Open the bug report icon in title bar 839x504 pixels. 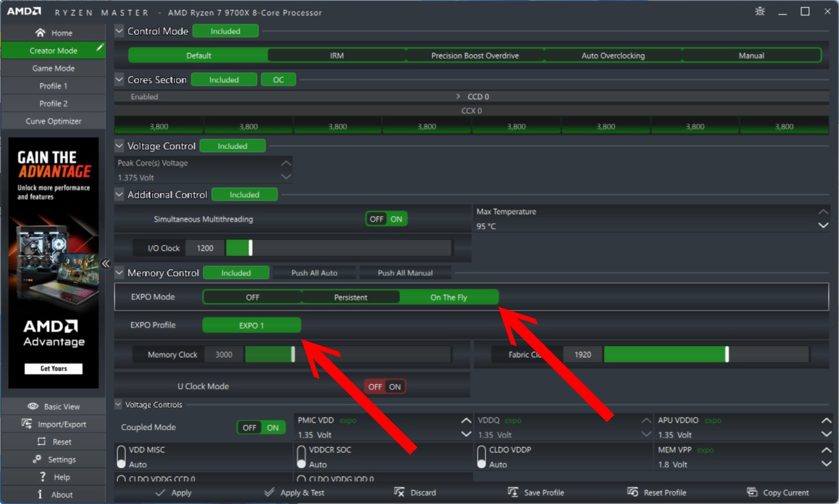point(760,11)
